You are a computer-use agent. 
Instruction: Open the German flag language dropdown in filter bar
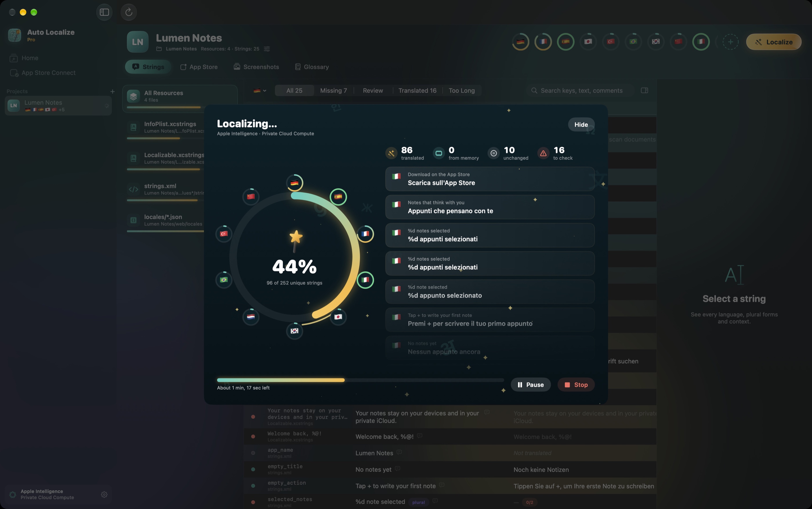point(260,90)
